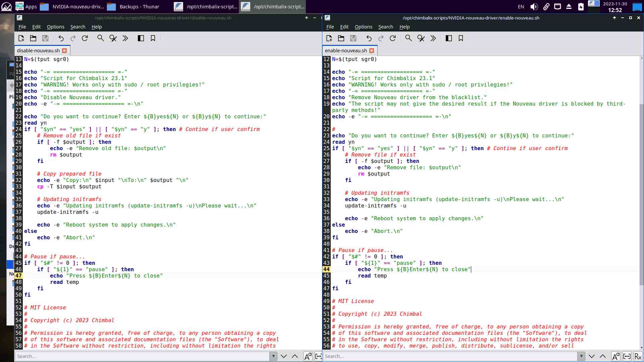Screen dimensions: 644x362
Task: Click Reload icon in right editor toolbar
Action: pos(393,38)
